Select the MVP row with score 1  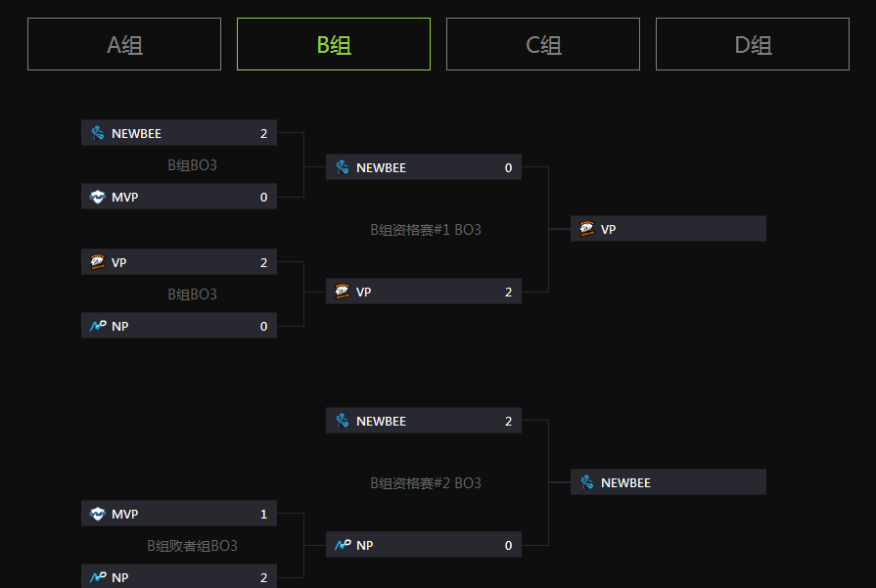(179, 514)
